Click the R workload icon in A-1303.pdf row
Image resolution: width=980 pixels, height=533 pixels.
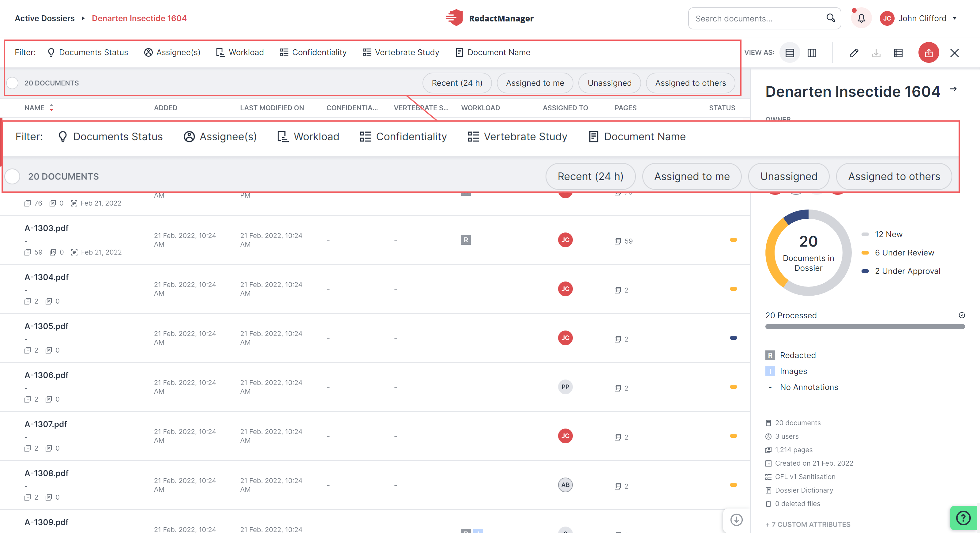[x=466, y=240]
